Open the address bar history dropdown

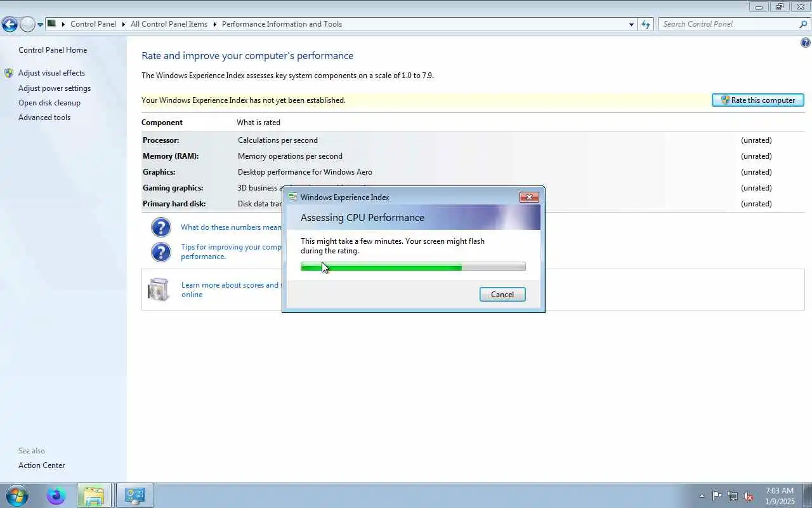point(631,24)
